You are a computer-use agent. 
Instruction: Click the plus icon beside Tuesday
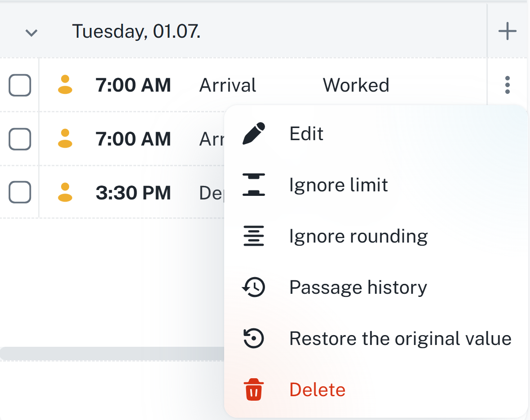point(507,31)
